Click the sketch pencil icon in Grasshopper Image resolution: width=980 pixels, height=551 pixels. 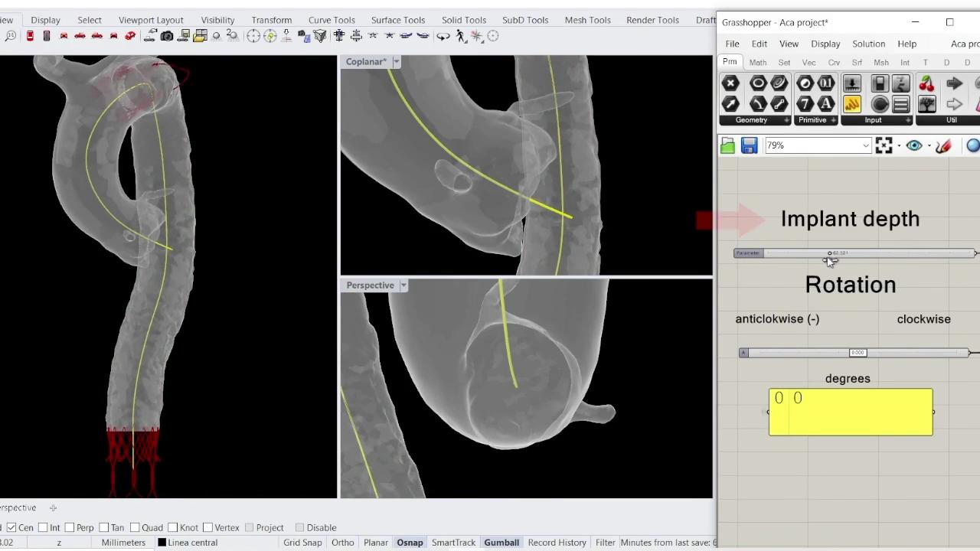pyautogui.click(x=943, y=145)
